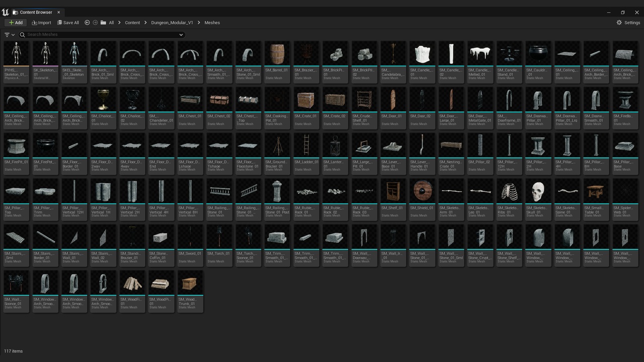Select the SM_Small Table_01 thumbnail
This screenshot has width=644, height=362.
pyautogui.click(x=596, y=191)
